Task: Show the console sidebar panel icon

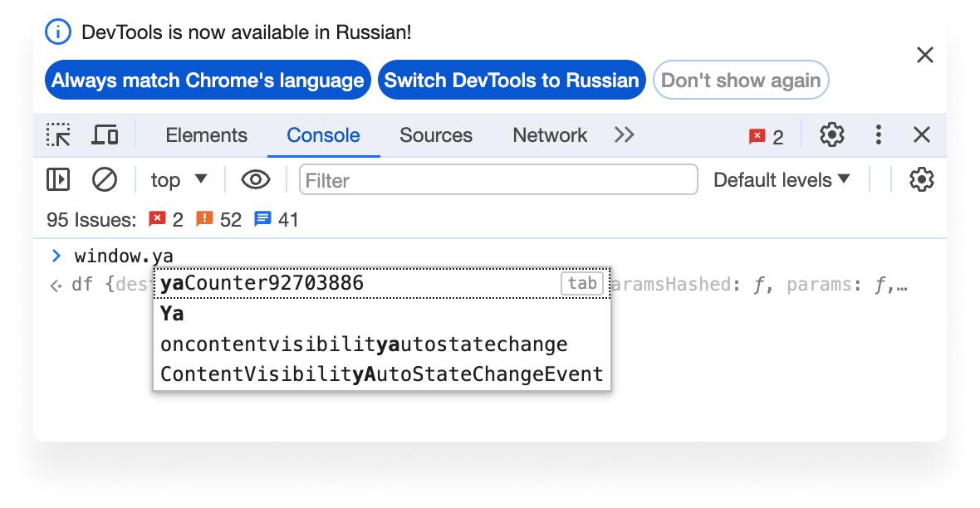Action: click(58, 180)
